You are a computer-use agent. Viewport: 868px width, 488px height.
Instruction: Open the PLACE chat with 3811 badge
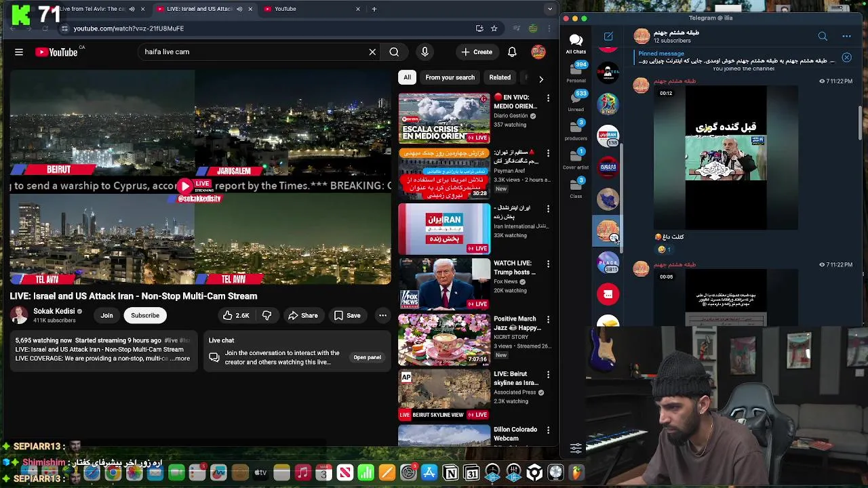pos(608,262)
